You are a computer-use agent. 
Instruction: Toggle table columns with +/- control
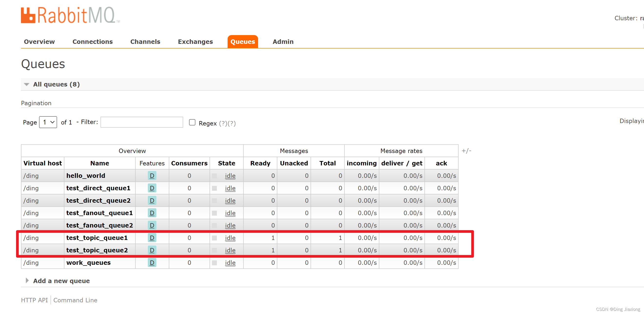[x=466, y=151]
